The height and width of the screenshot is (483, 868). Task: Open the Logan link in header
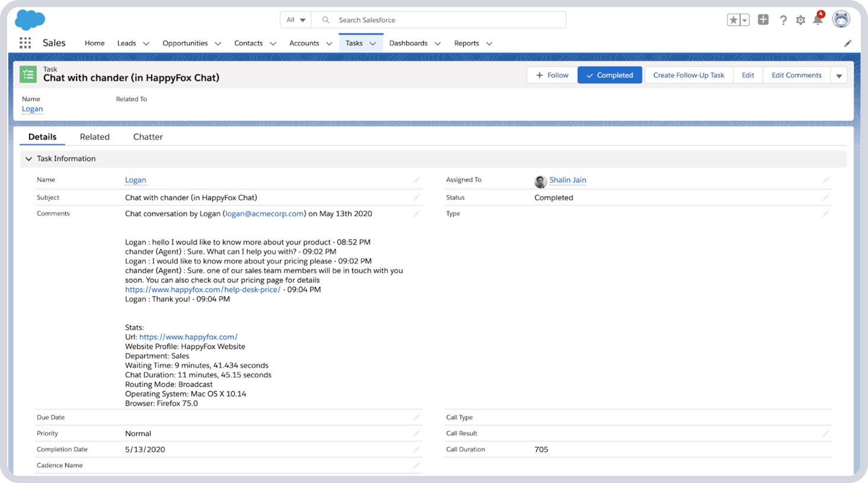[x=32, y=109]
